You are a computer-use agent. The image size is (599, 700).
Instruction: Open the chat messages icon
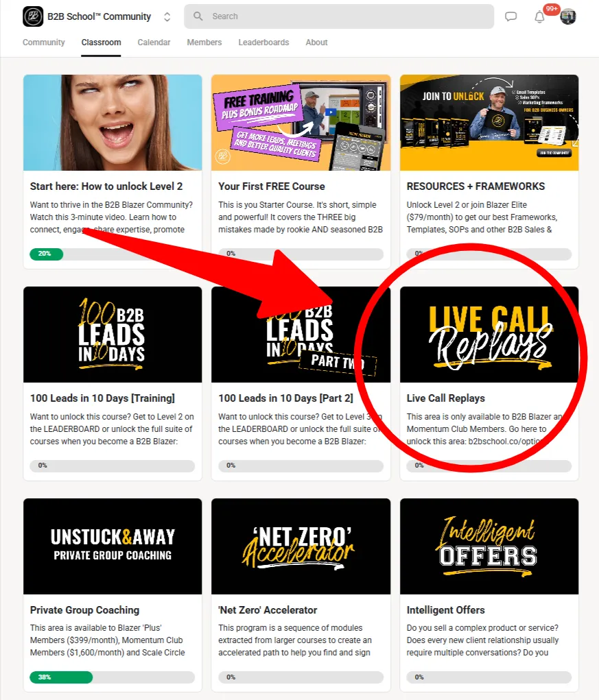click(x=510, y=16)
